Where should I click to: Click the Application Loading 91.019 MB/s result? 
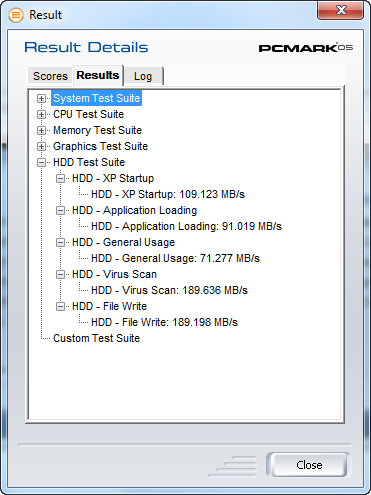[x=187, y=226]
